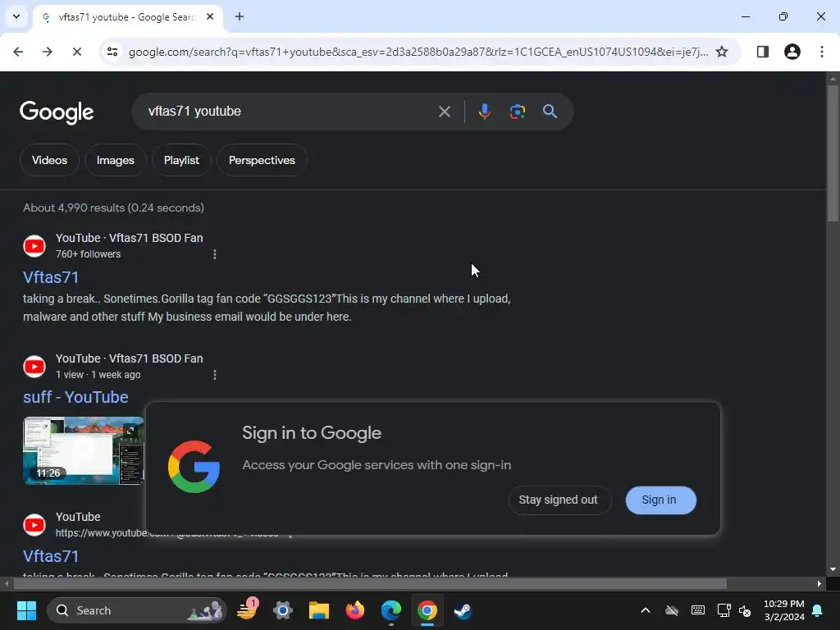Click YouTube favicon of suff result

[x=34, y=367]
